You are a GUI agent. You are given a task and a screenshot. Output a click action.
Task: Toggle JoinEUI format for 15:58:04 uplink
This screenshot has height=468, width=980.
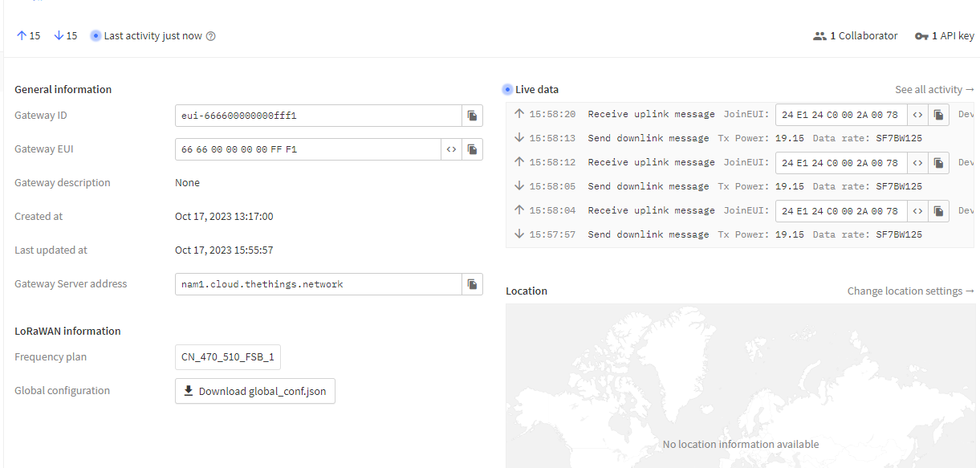[x=918, y=211]
